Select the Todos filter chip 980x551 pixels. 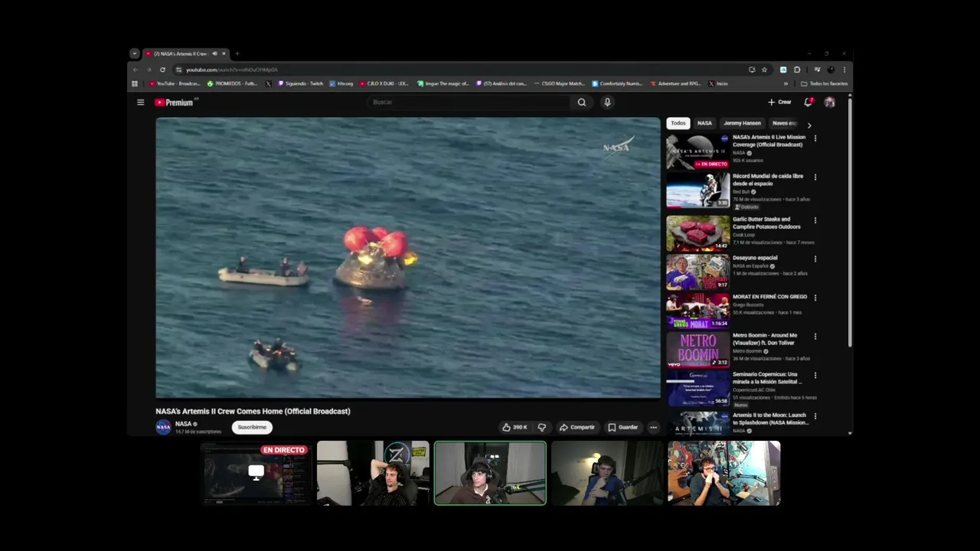(x=678, y=122)
